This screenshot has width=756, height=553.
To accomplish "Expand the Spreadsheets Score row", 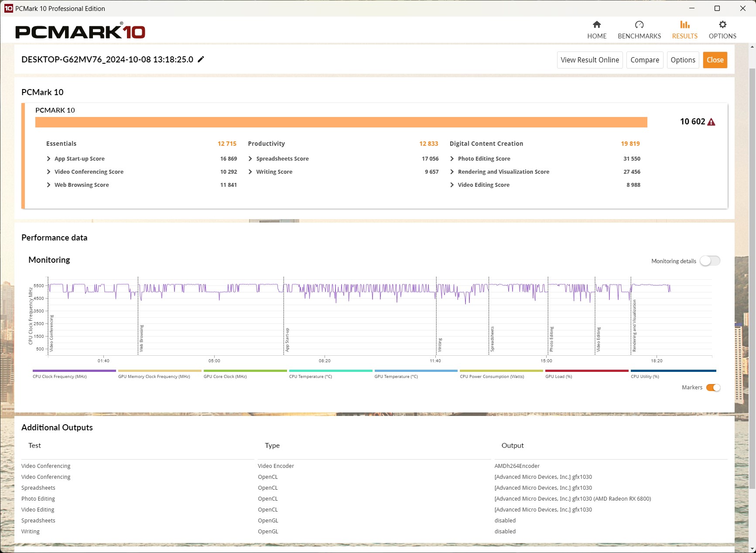I will (x=250, y=159).
